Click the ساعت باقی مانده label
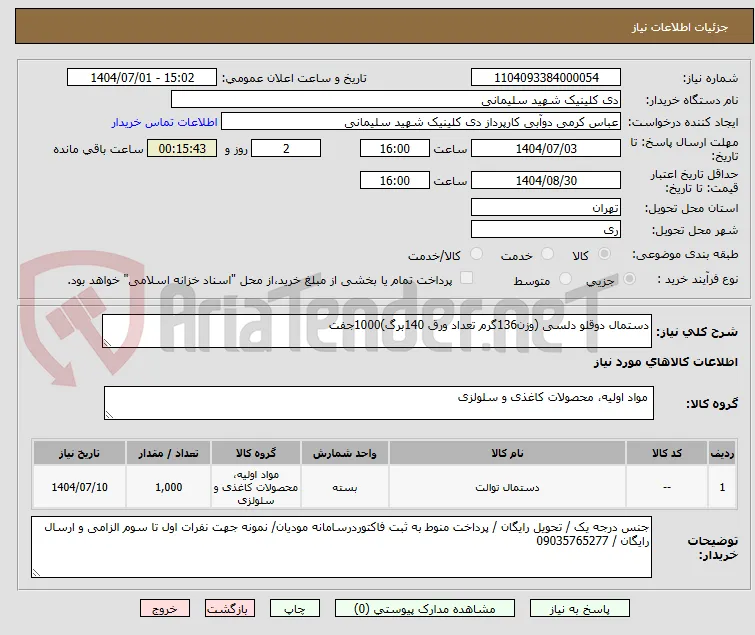Image resolution: width=755 pixels, height=635 pixels. [98, 149]
